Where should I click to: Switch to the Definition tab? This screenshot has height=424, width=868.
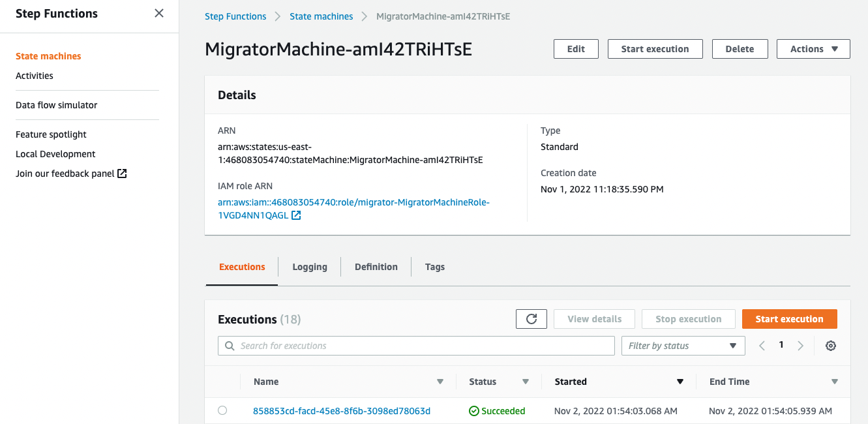tap(376, 267)
